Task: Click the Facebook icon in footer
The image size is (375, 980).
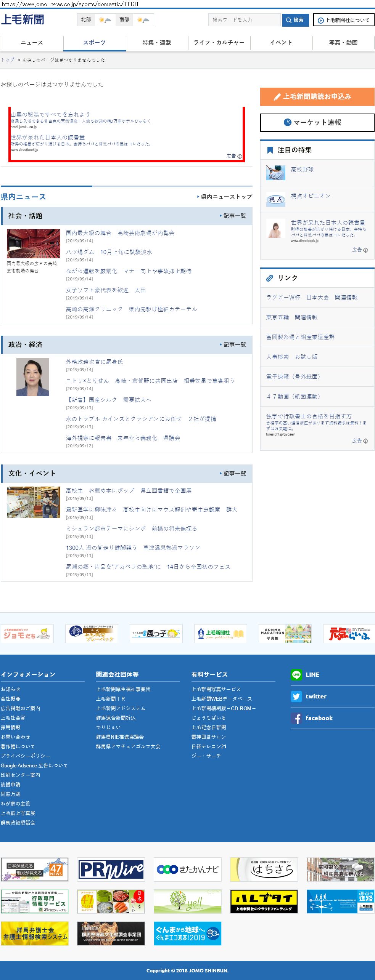Action: click(x=296, y=718)
